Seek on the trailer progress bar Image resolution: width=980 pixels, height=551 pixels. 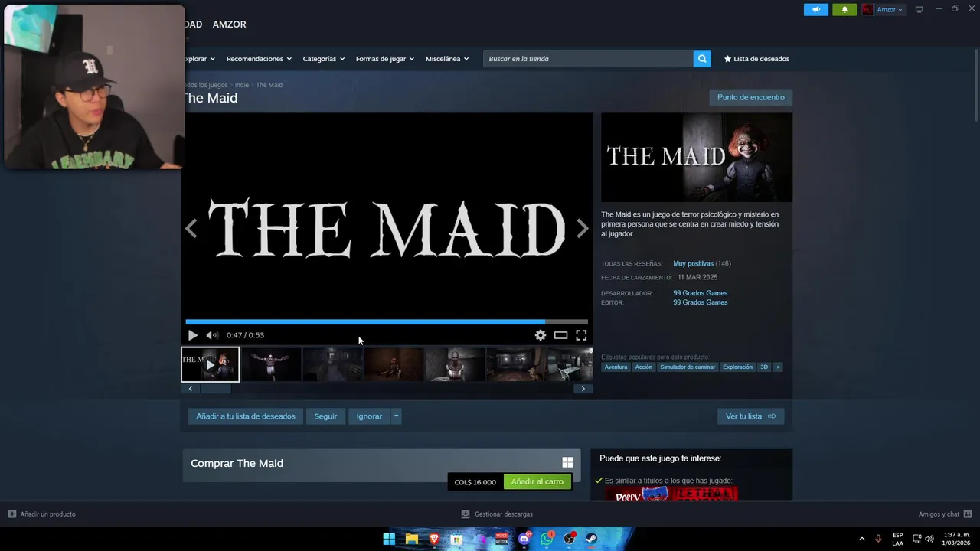[x=387, y=322]
